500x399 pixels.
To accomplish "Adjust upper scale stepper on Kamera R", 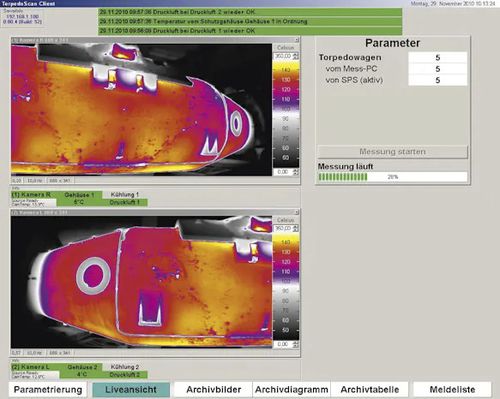I will 296,56.
